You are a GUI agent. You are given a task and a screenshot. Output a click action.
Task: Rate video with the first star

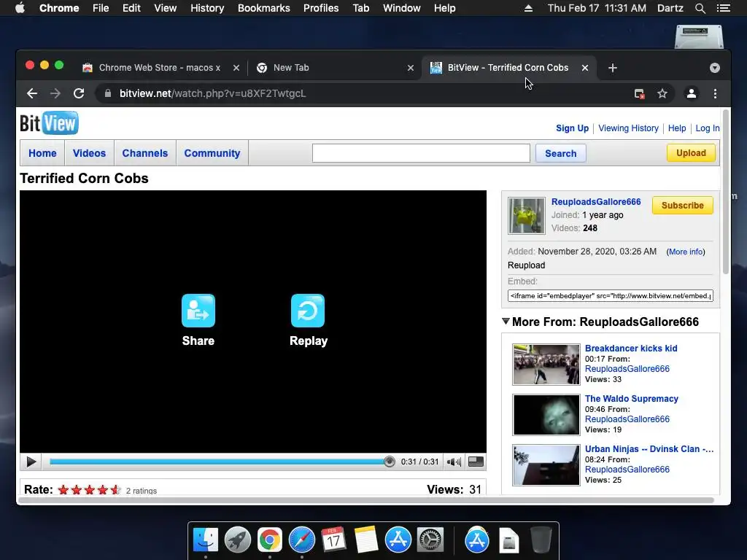click(63, 490)
